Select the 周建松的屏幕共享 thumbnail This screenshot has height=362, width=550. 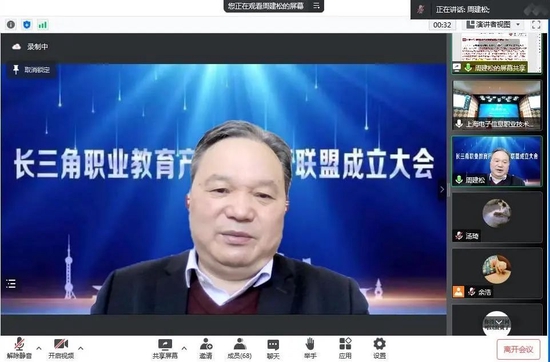tap(497, 53)
